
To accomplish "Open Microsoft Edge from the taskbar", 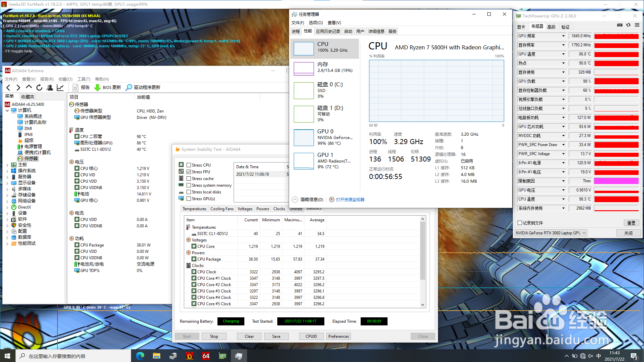I will click(x=140, y=356).
